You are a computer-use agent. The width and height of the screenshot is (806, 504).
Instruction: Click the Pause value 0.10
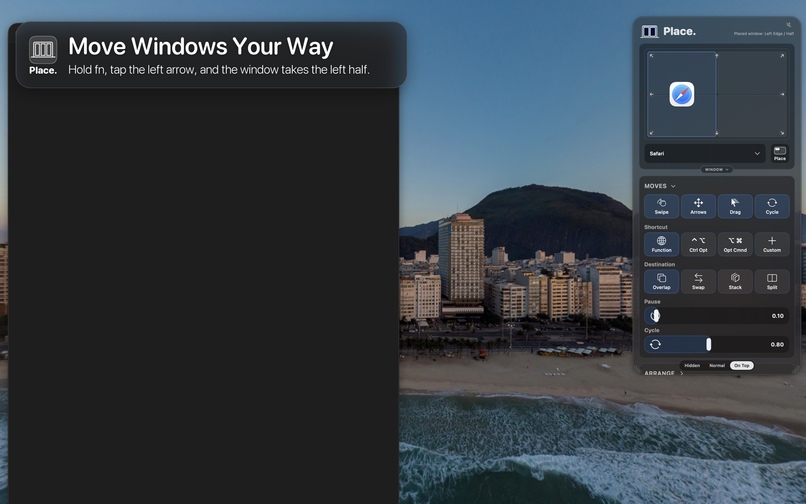pyautogui.click(x=778, y=316)
